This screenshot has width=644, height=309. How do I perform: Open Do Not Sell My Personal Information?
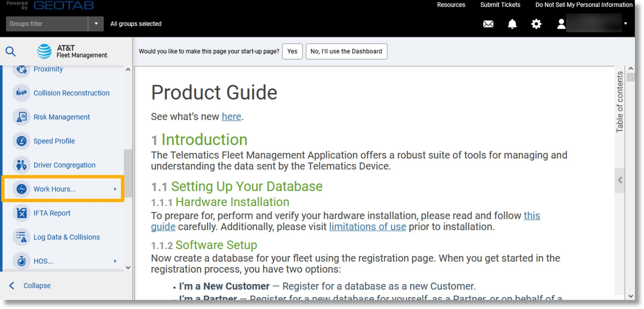[x=584, y=5]
